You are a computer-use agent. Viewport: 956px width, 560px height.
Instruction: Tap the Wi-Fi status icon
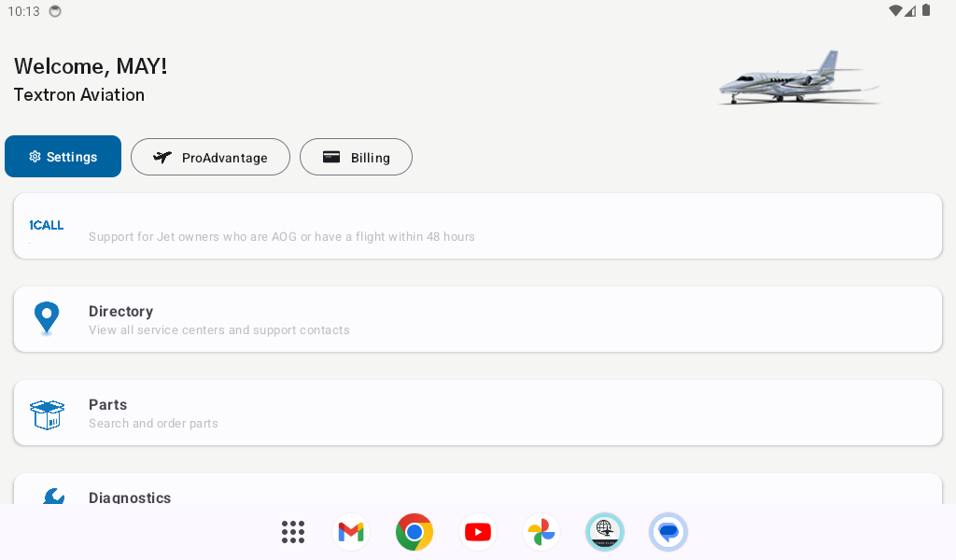(x=895, y=10)
